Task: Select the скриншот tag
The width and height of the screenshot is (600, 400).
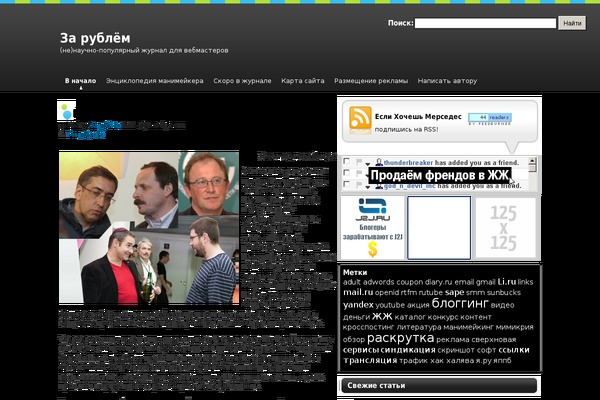Action: (x=457, y=350)
